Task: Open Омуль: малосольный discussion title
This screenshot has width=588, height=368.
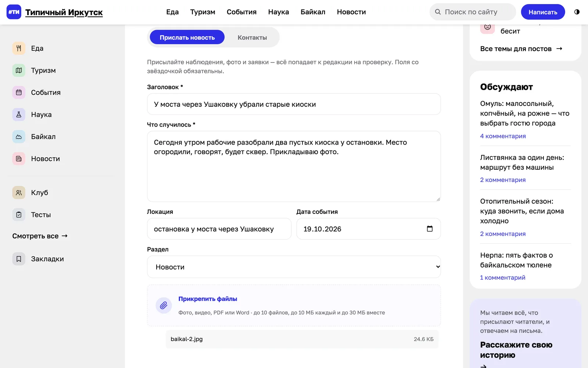Action: tap(524, 113)
